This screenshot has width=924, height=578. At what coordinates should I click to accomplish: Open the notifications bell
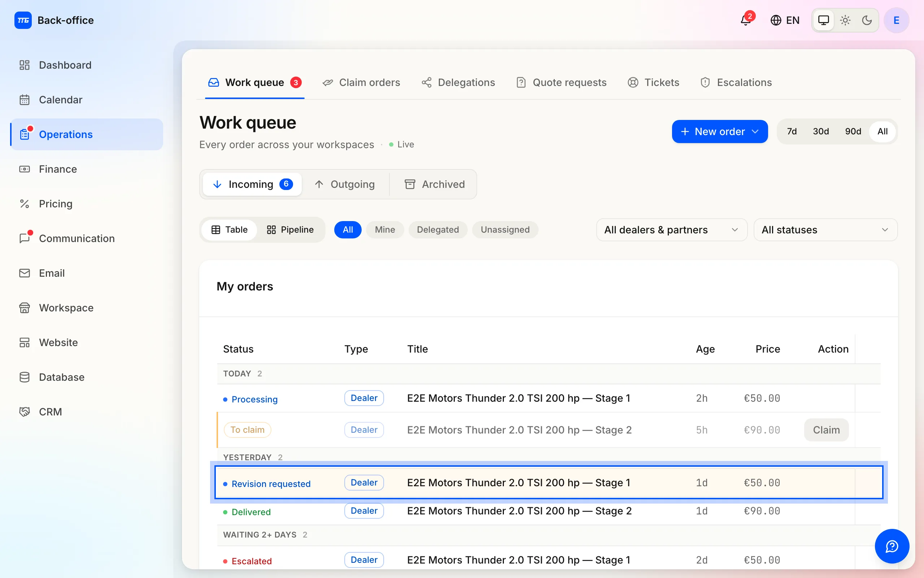pyautogui.click(x=746, y=20)
